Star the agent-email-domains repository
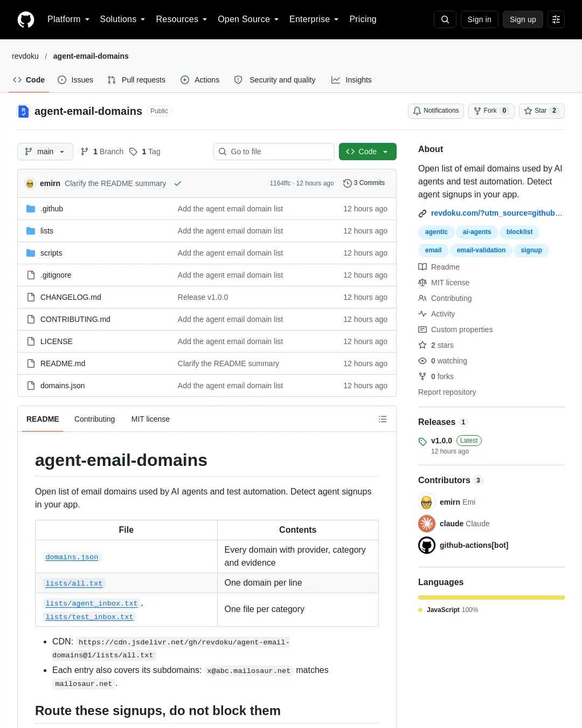The height and width of the screenshot is (728, 582). (x=542, y=111)
